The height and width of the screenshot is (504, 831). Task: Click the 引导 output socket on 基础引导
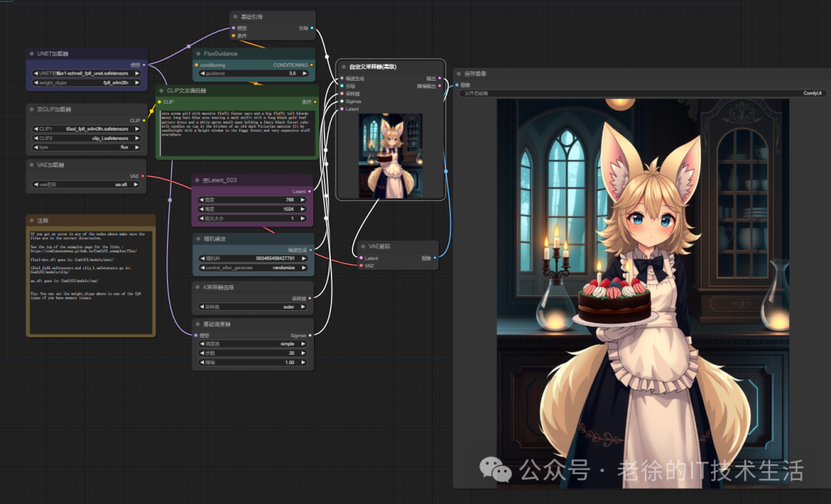[x=312, y=28]
